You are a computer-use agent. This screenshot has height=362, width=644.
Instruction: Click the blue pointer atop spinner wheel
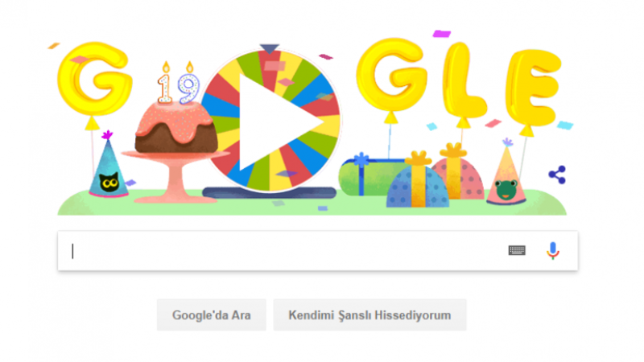pyautogui.click(x=270, y=49)
